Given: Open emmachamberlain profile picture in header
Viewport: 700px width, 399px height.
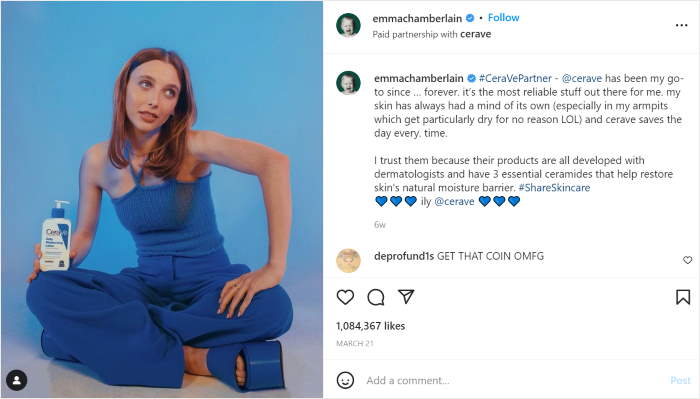Looking at the screenshot, I should click(x=348, y=25).
